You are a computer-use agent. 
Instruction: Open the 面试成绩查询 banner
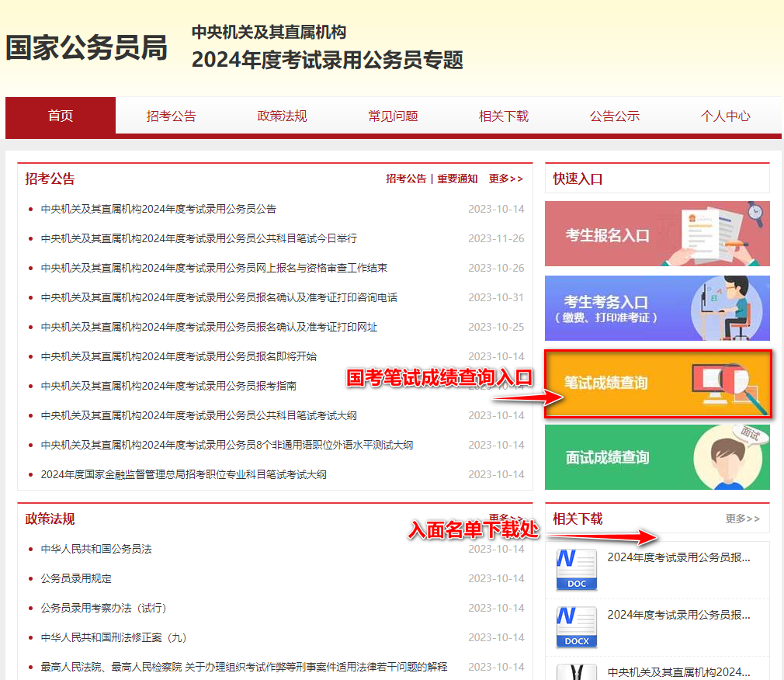[657, 457]
